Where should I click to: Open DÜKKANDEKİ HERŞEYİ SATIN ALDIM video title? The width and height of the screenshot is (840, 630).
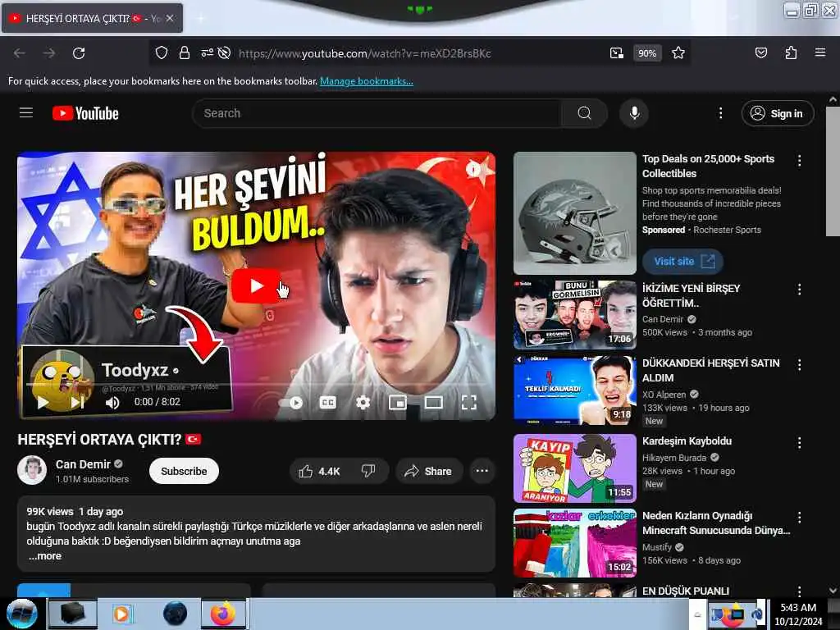(x=711, y=370)
